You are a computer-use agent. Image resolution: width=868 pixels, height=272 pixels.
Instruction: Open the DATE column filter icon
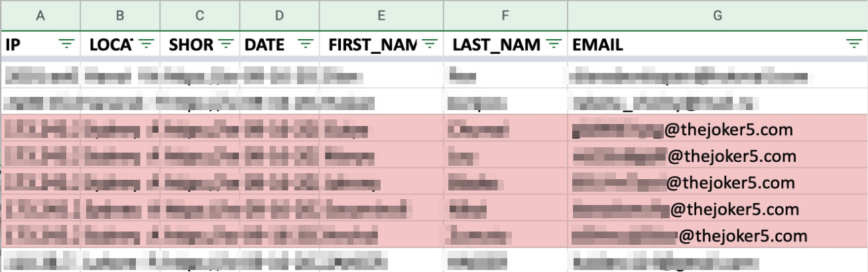point(306,44)
